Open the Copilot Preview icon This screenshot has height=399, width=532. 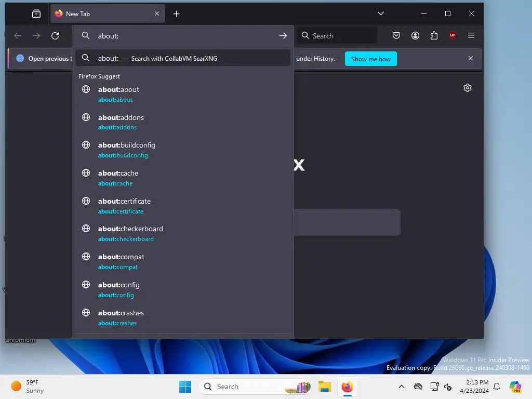(515, 387)
